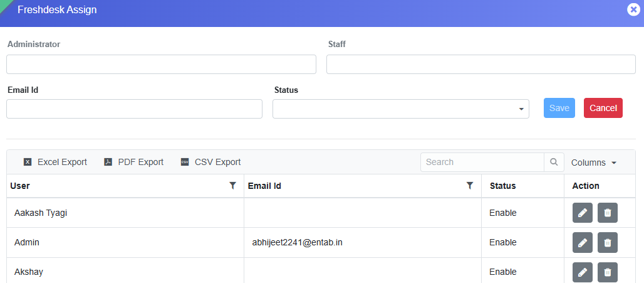Open the Status dropdown

point(401,109)
